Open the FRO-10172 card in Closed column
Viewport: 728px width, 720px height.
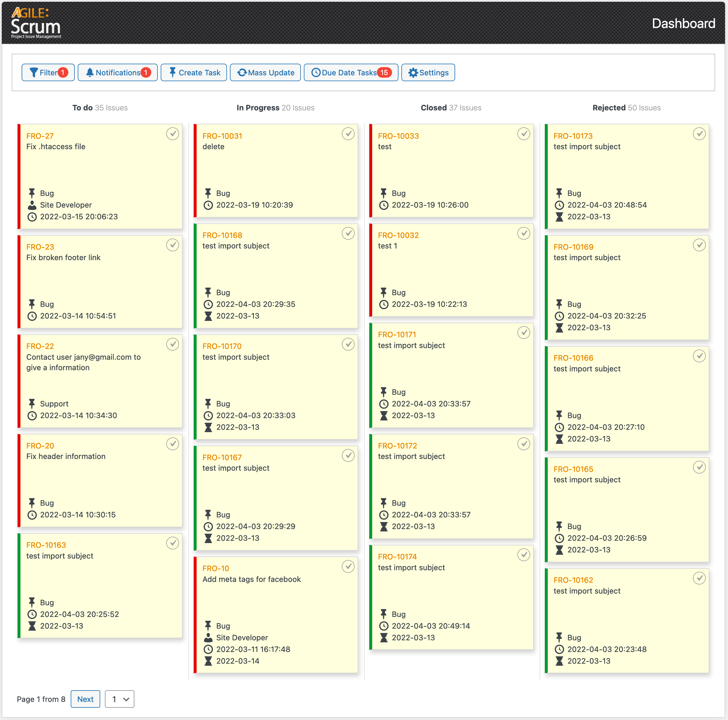click(398, 446)
